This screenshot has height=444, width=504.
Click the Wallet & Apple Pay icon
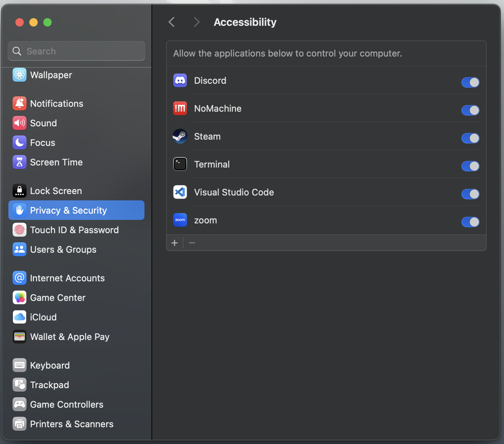[x=20, y=336]
